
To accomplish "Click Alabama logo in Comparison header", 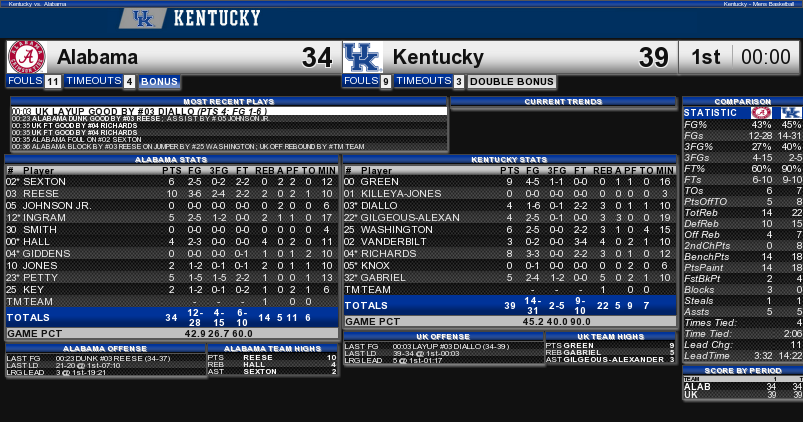I will (x=761, y=113).
